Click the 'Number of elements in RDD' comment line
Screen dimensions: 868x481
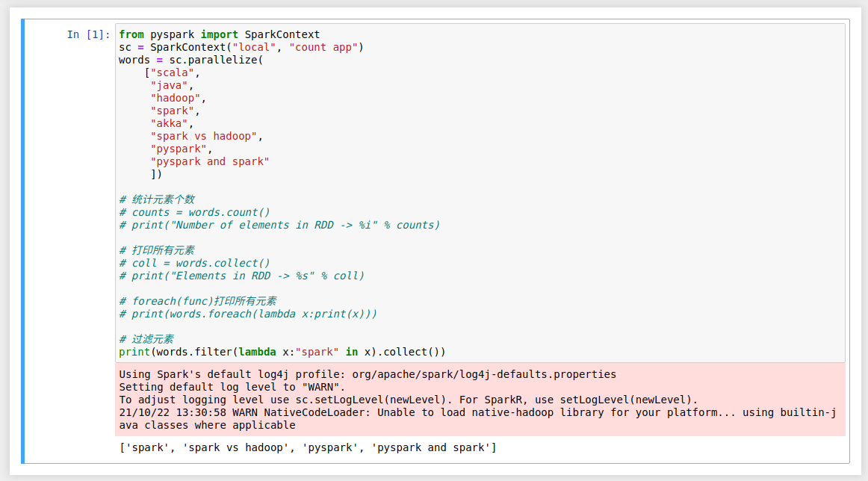[279, 225]
